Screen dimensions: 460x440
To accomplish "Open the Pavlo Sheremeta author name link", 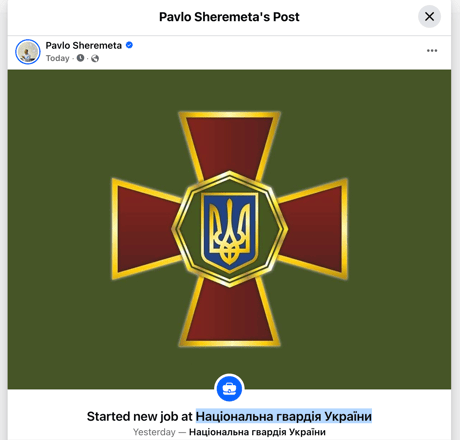I will [x=84, y=45].
